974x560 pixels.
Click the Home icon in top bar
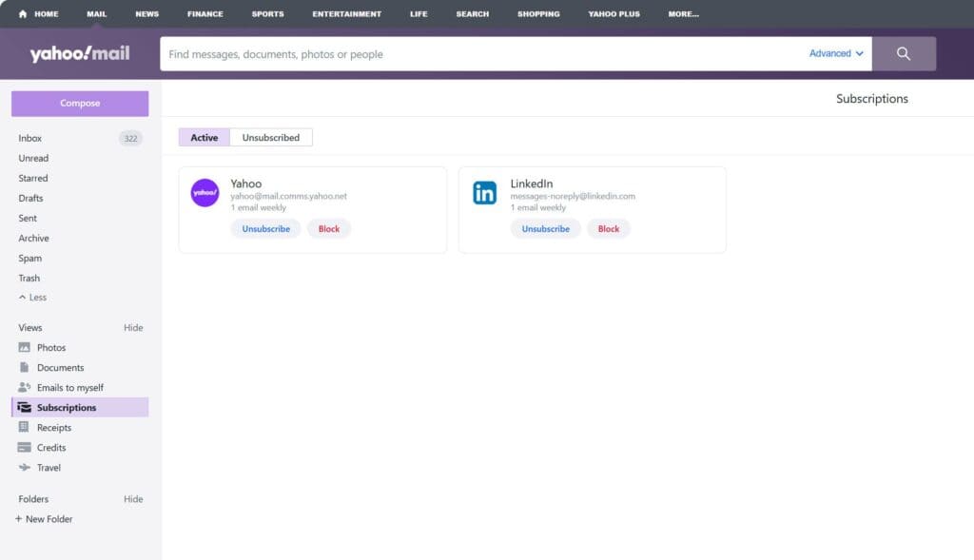click(x=23, y=14)
